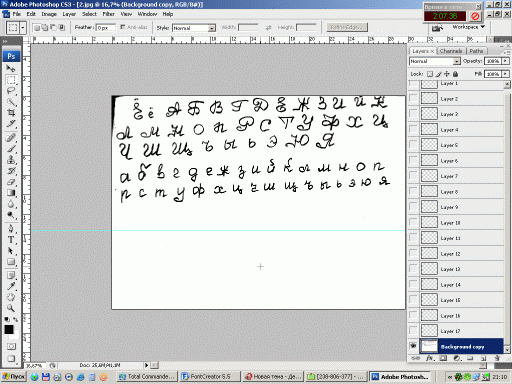Switch to the Paths tab
The image size is (512, 384).
click(x=476, y=51)
